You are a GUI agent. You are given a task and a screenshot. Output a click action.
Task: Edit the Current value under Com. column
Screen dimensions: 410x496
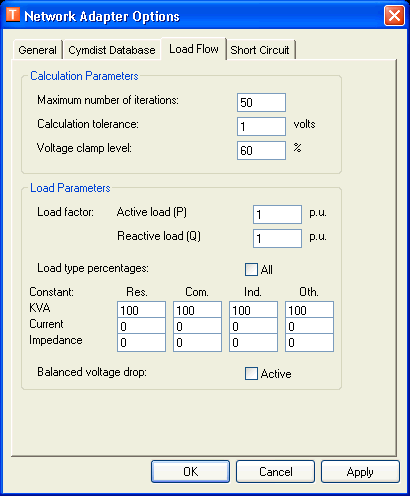coord(197,326)
